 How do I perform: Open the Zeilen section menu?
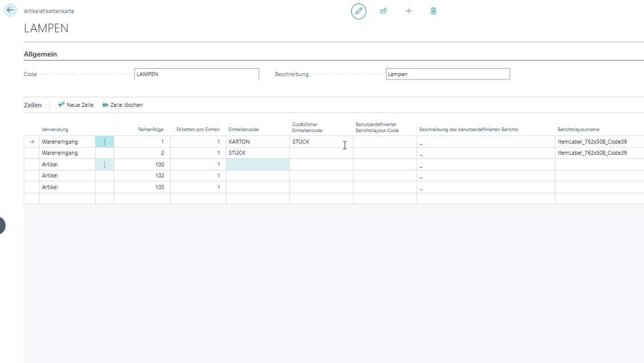(x=33, y=105)
